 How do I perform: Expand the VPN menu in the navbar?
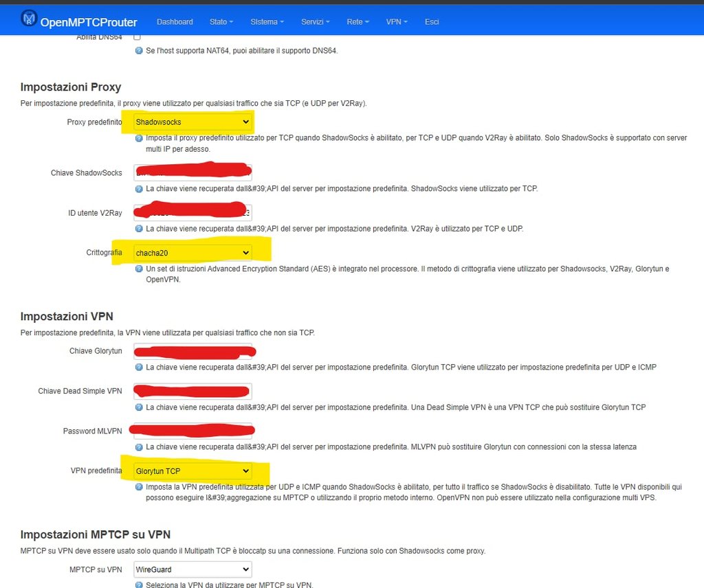397,21
